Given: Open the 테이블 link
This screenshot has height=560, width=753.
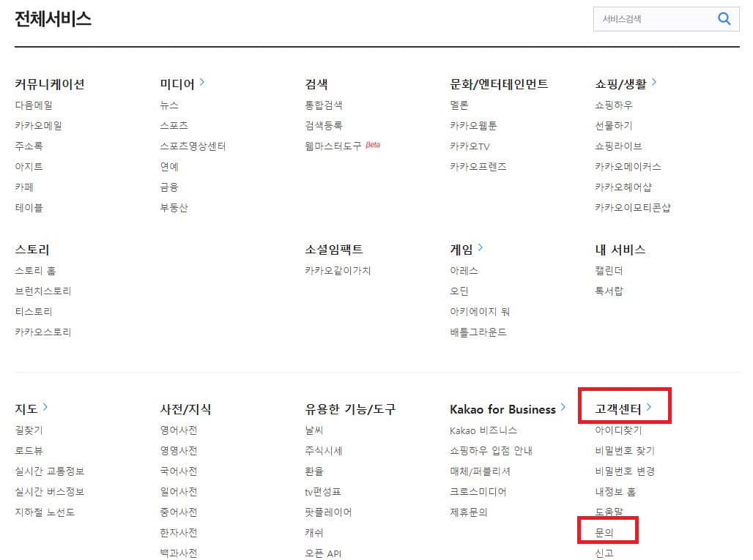Looking at the screenshot, I should pyautogui.click(x=29, y=208).
